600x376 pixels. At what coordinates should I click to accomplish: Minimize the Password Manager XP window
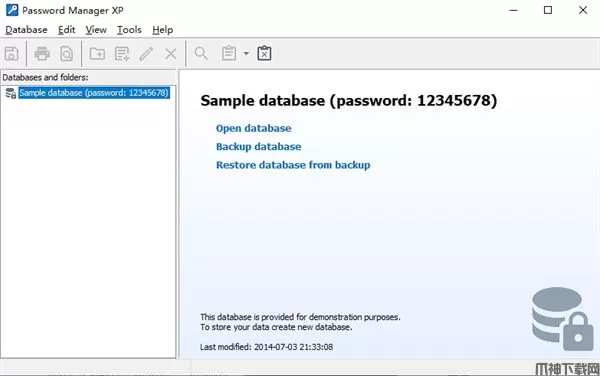[x=514, y=10]
